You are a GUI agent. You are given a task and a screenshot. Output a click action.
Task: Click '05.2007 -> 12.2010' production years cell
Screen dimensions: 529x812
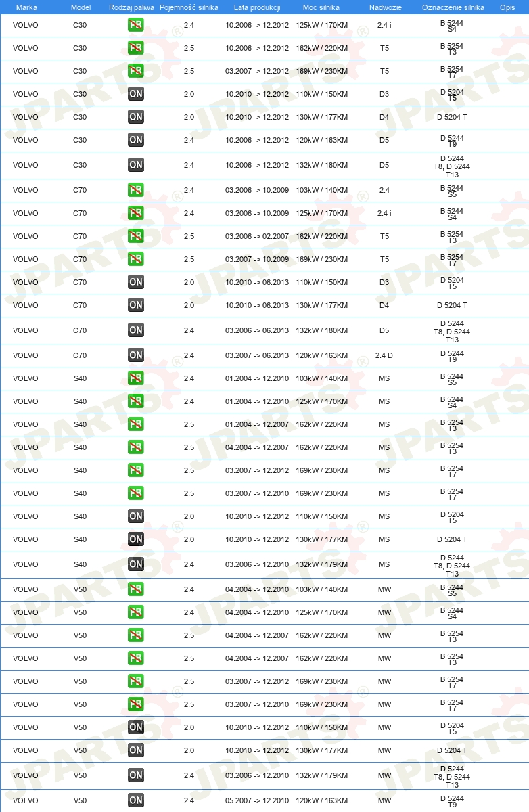point(257,801)
